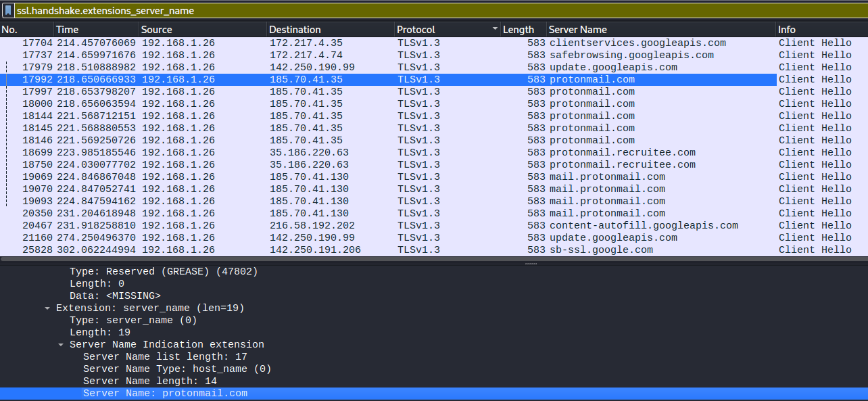Select packet 17997 at time 218.653798207

coord(434,91)
